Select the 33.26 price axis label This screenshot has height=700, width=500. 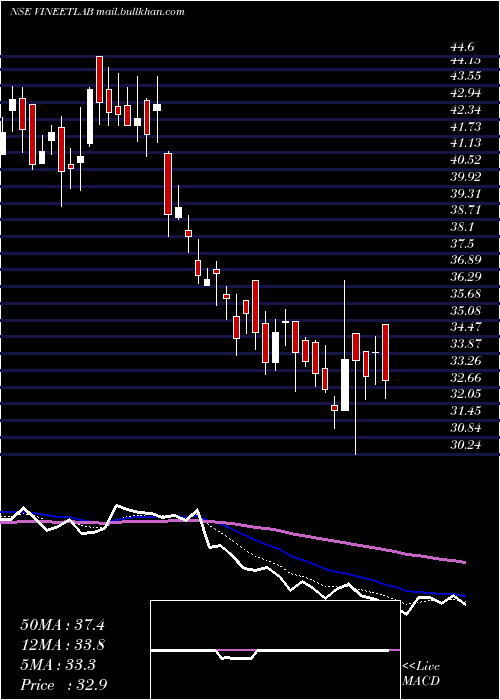point(466,361)
